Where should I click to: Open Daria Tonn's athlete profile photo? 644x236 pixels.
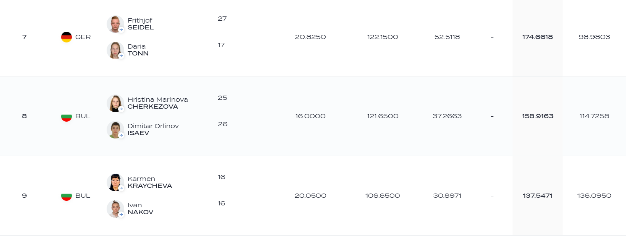(x=115, y=50)
